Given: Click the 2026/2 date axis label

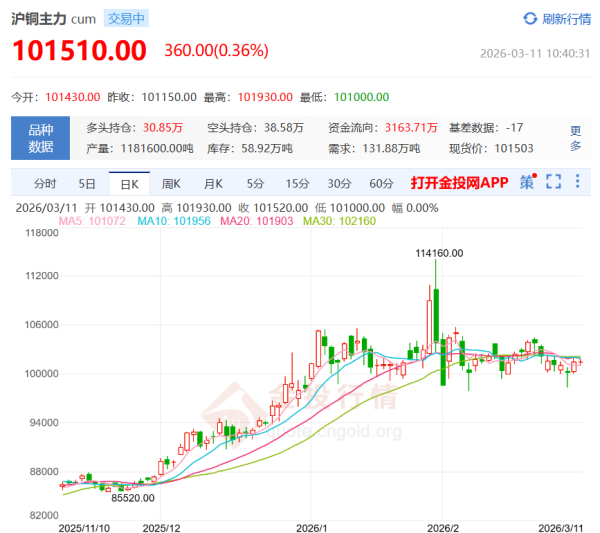Looking at the screenshot, I should coord(443,528).
